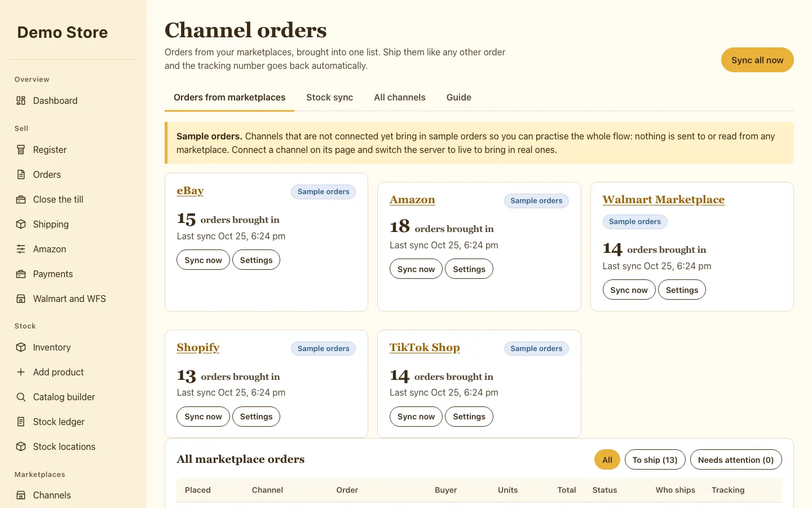
Task: Follow the TikTok Shop link
Action: pos(425,348)
